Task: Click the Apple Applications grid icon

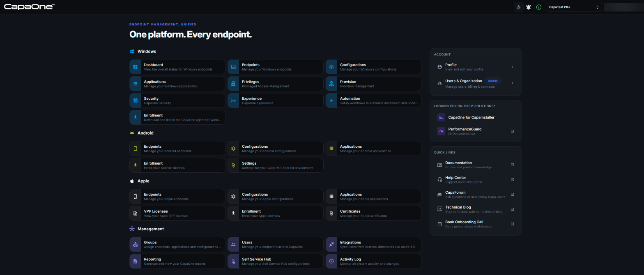Action: click(331, 197)
